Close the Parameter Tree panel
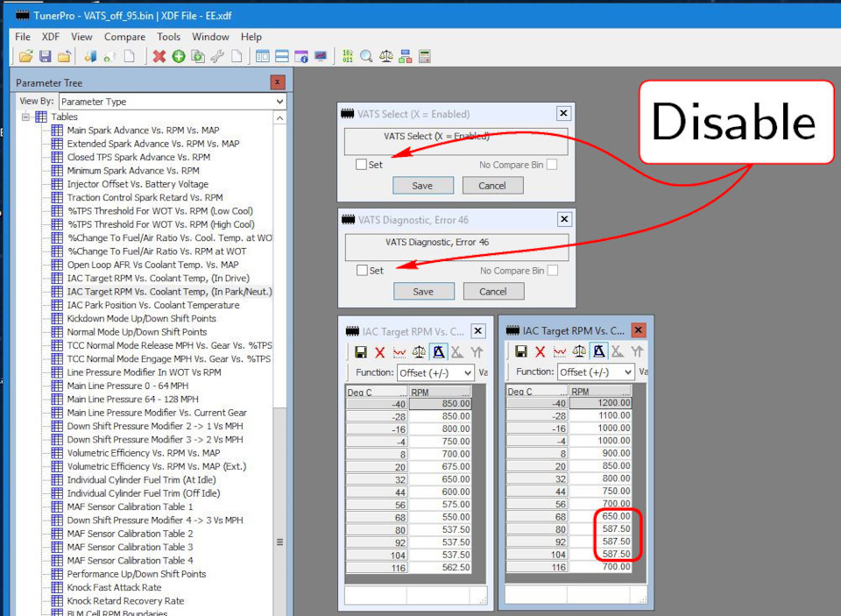 tap(278, 82)
